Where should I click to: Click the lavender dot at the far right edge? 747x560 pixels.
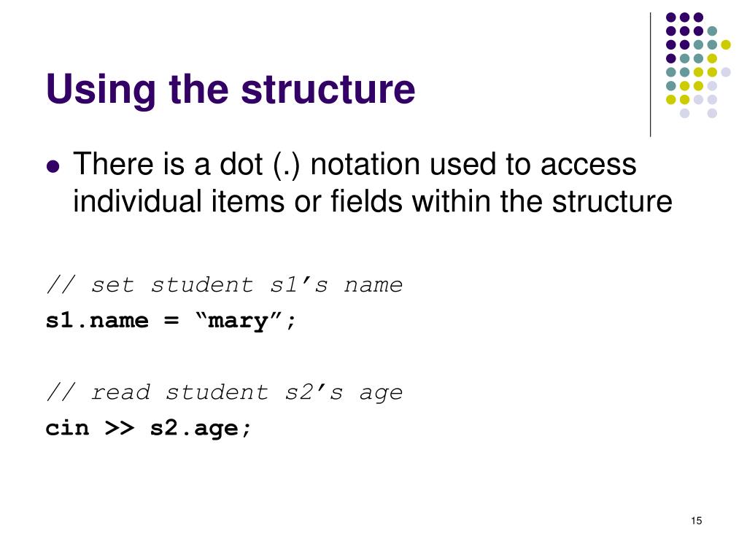[x=726, y=72]
